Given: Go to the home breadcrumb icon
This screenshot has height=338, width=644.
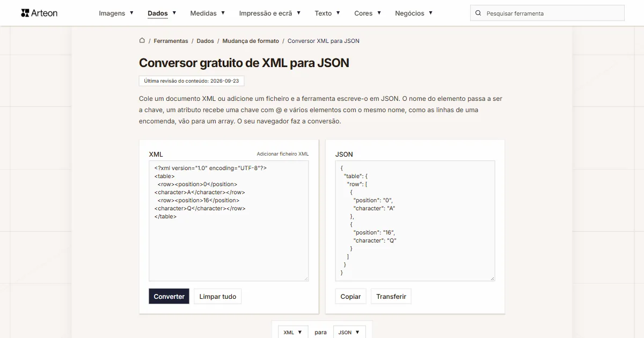Looking at the screenshot, I should [142, 40].
